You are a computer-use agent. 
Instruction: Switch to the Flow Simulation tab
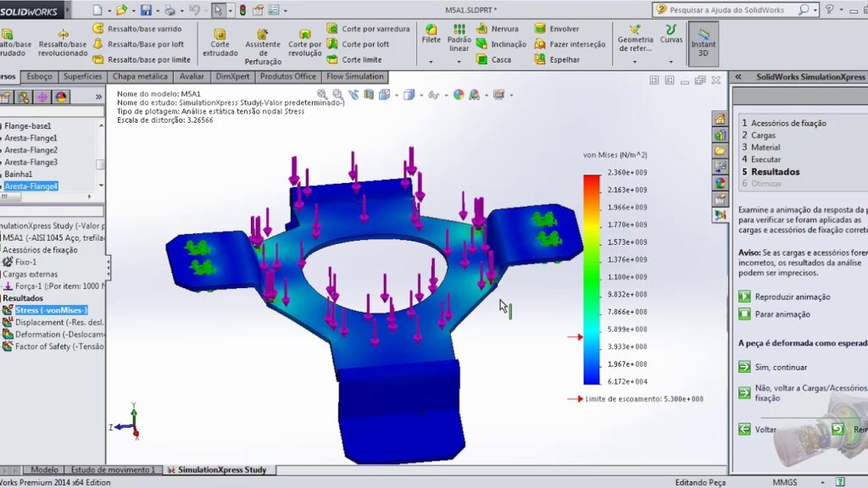(x=355, y=76)
